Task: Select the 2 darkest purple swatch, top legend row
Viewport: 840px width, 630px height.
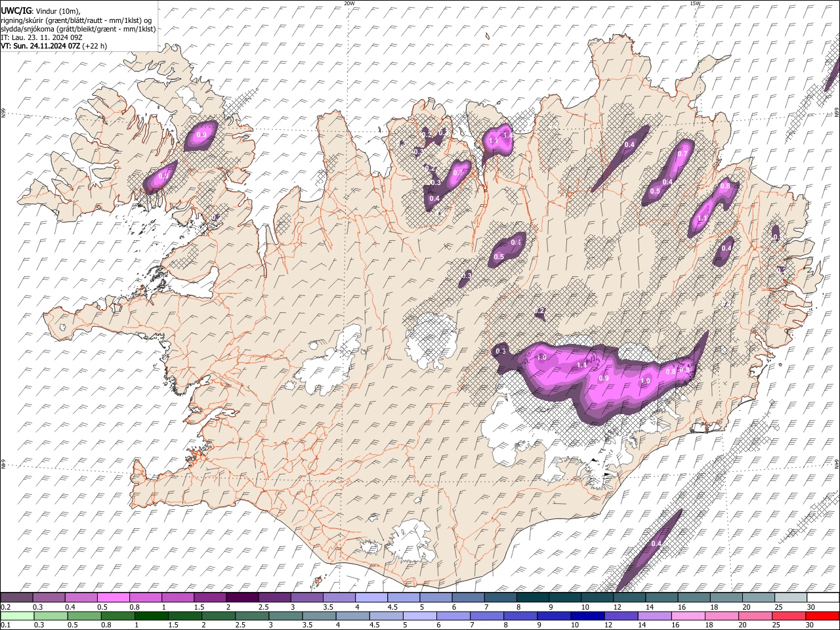Action: [x=242, y=598]
